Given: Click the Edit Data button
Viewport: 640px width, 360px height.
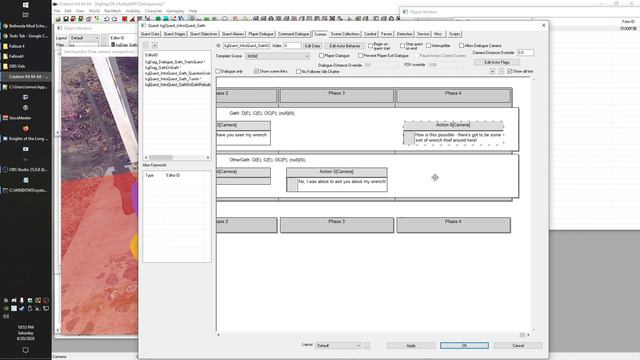Looking at the screenshot, I should [312, 46].
